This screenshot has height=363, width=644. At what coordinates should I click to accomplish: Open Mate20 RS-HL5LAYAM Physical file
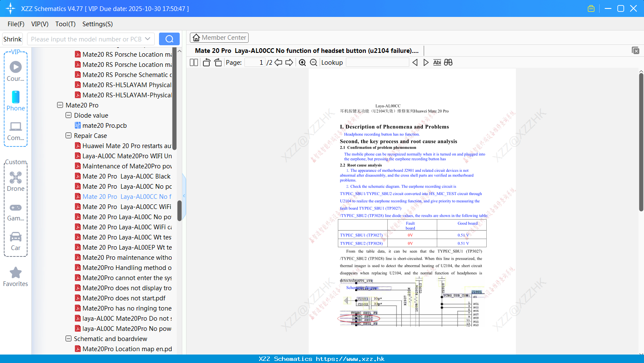(x=123, y=85)
